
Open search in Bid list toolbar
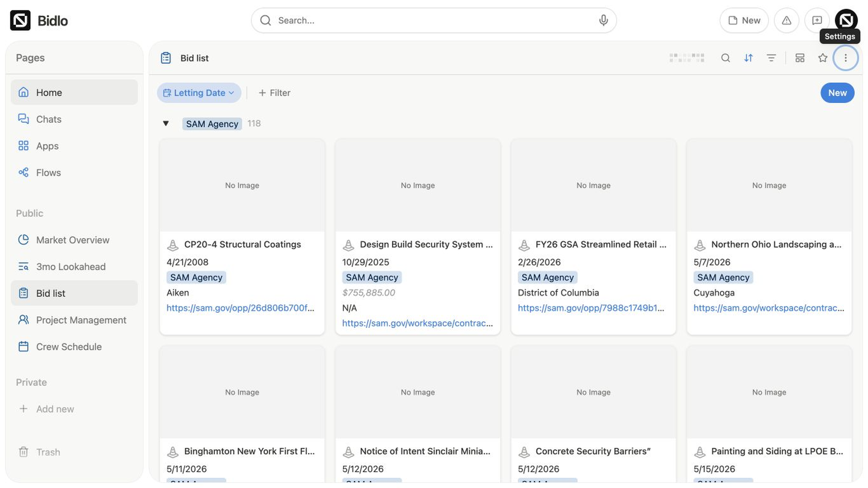(x=726, y=58)
